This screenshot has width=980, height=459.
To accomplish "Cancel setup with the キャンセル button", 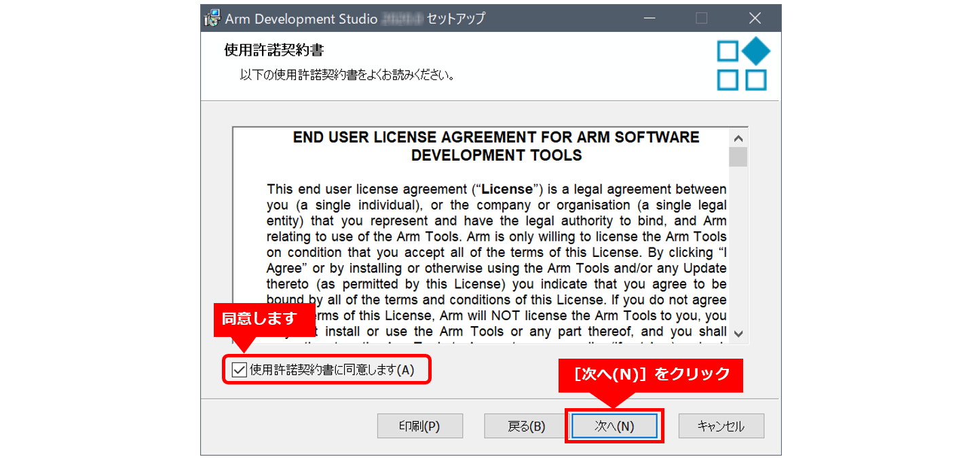I will (x=721, y=426).
